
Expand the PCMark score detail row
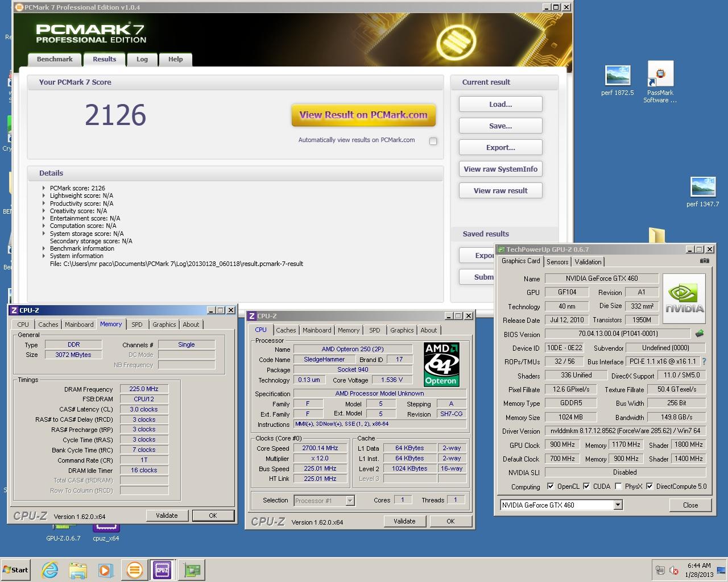(x=44, y=188)
